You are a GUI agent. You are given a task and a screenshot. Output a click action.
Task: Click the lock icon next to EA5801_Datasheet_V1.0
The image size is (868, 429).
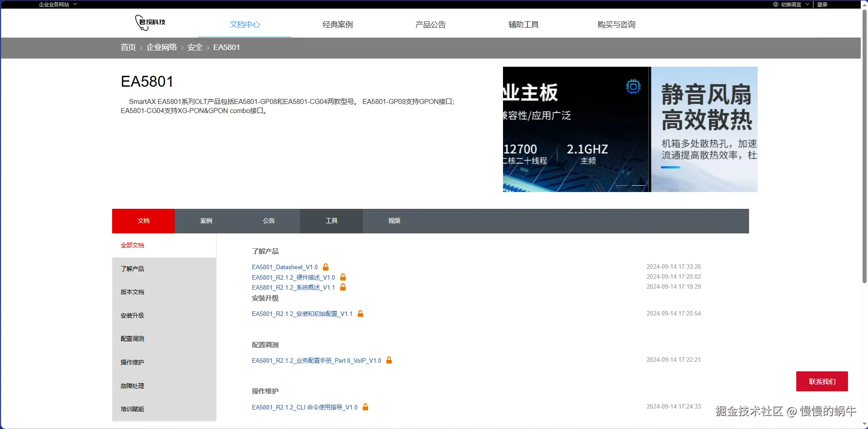(x=325, y=267)
